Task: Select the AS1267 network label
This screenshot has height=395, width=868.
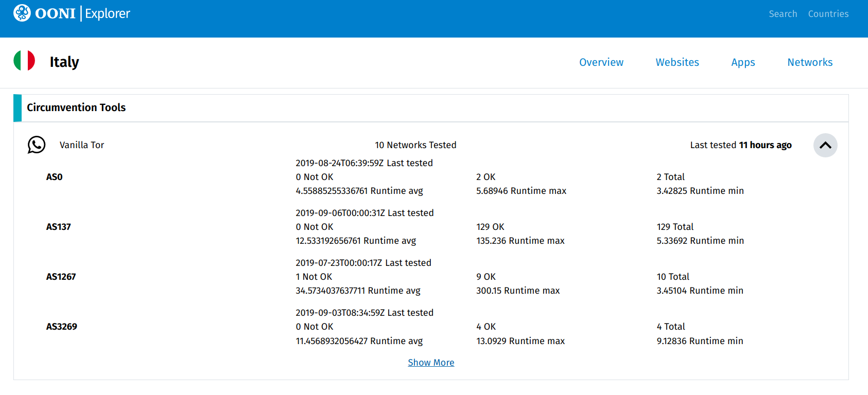Action: (61, 277)
